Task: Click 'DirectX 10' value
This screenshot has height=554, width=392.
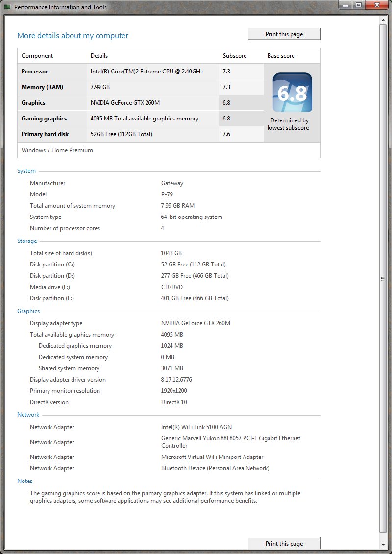Action: pos(174,402)
